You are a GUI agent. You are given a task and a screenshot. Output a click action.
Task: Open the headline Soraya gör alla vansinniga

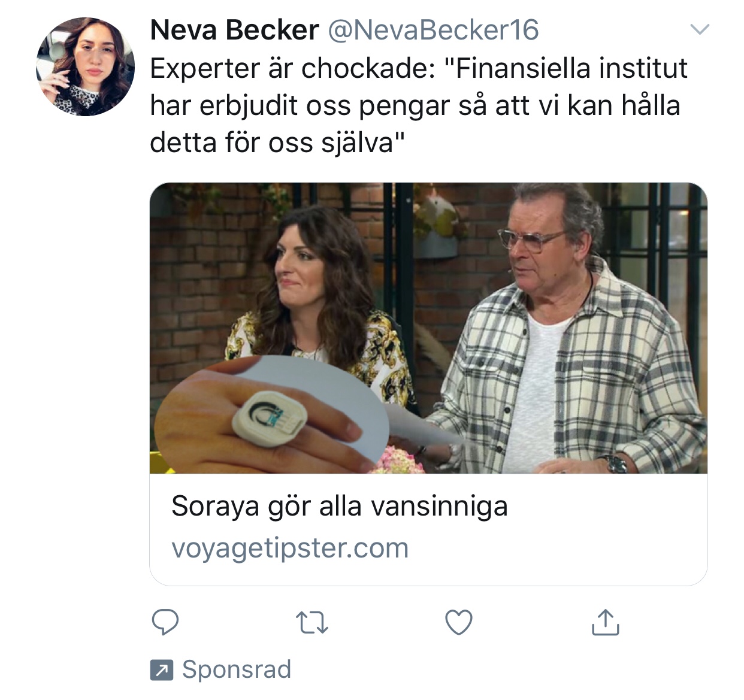(x=340, y=506)
